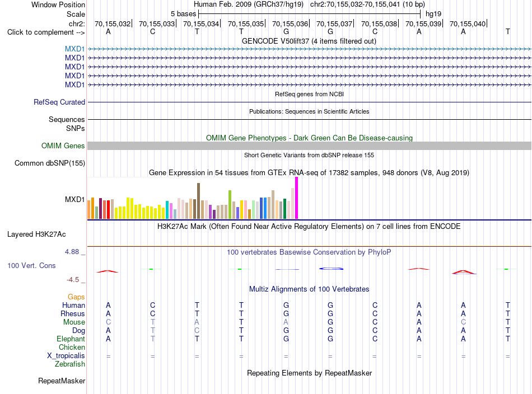Viewport: 532px width, 394px height.
Task: Click the Window Position label
Action: [58, 4]
